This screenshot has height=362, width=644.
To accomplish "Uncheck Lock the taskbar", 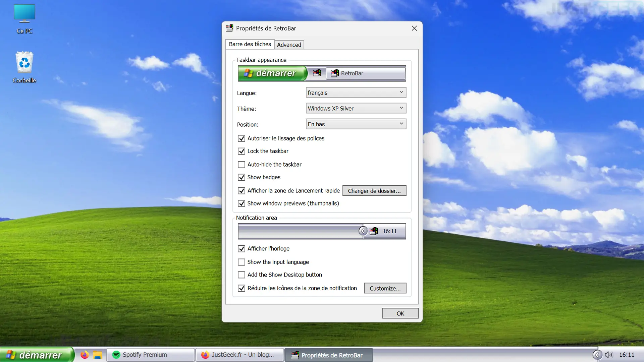I will [241, 151].
